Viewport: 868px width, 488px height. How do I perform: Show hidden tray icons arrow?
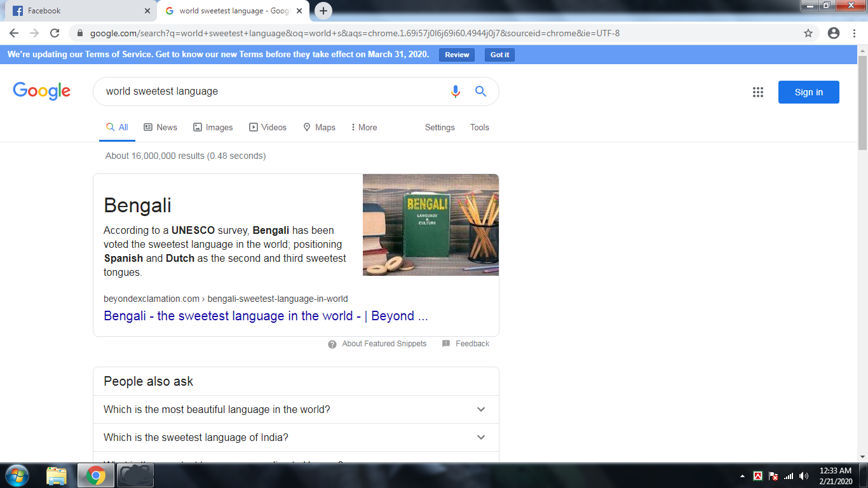tap(742, 476)
